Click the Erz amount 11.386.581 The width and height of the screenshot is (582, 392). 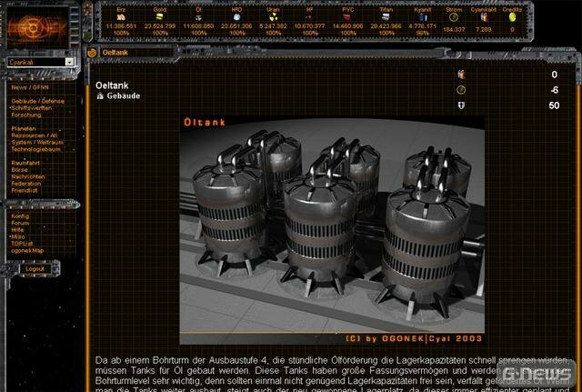121,26
